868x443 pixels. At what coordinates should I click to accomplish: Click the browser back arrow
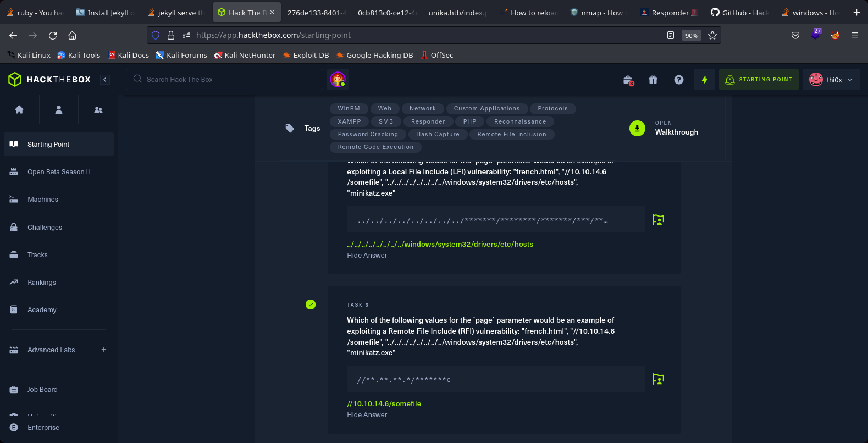[x=13, y=35]
